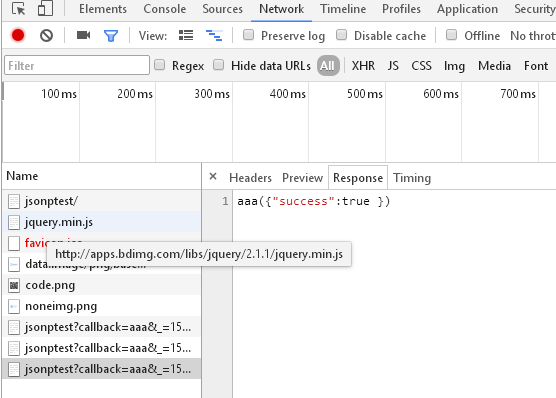Filter requests by Img type
556x398 pixels.
coord(454,66)
